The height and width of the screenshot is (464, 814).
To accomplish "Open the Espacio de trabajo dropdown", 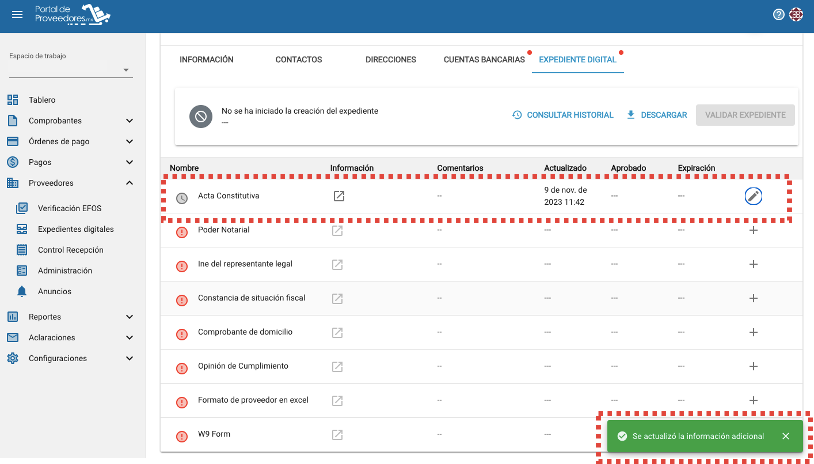I will click(71, 70).
